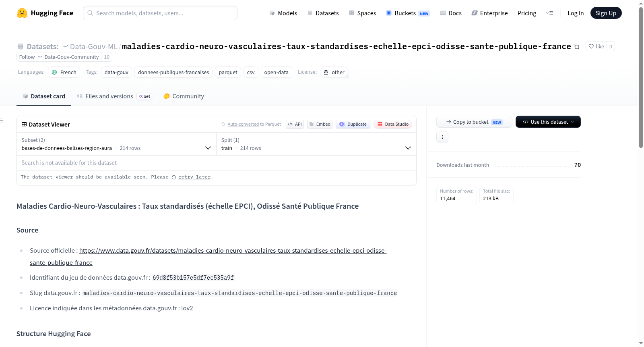Copy dataset name with copy icon
644x347 pixels.
click(576, 46)
